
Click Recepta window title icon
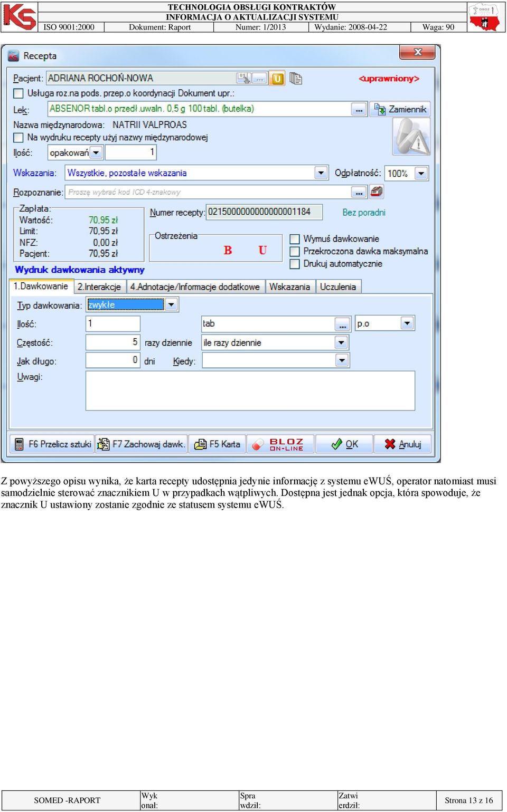14,56
